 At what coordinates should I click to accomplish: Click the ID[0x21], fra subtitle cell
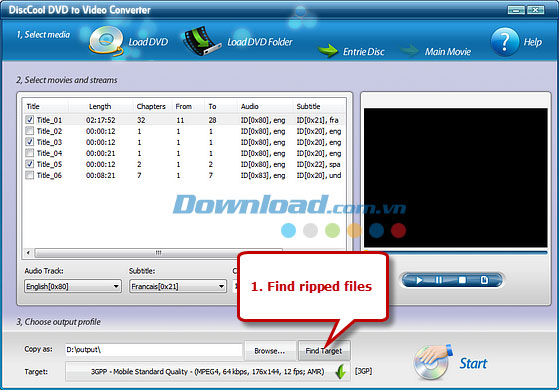click(318, 120)
